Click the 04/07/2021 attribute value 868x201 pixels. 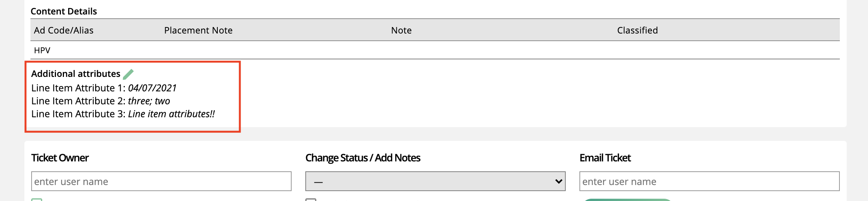point(152,88)
